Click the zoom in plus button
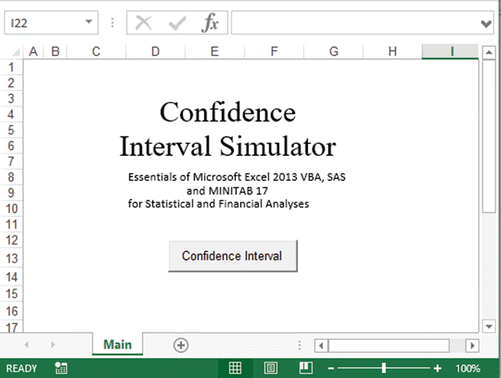 click(438, 368)
